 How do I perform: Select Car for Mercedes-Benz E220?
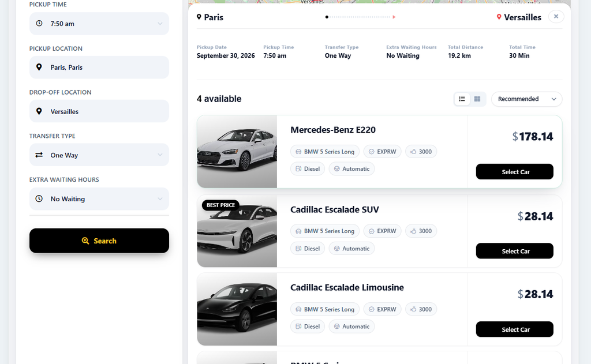click(x=514, y=171)
